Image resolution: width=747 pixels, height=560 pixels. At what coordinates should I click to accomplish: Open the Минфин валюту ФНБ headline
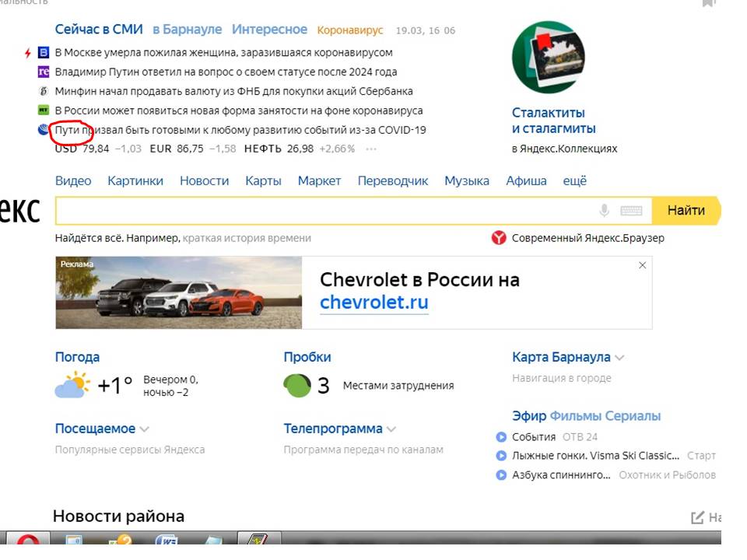tap(234, 91)
